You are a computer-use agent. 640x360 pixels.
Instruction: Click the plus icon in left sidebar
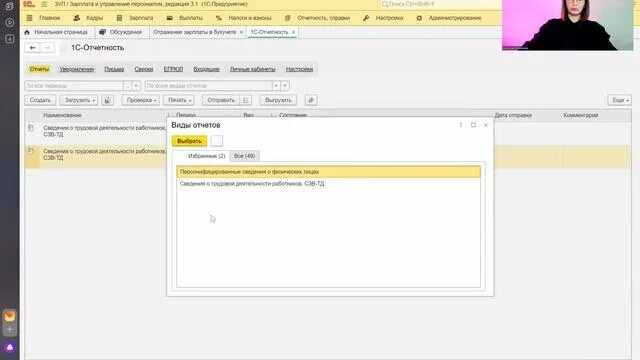[x=9, y=330]
